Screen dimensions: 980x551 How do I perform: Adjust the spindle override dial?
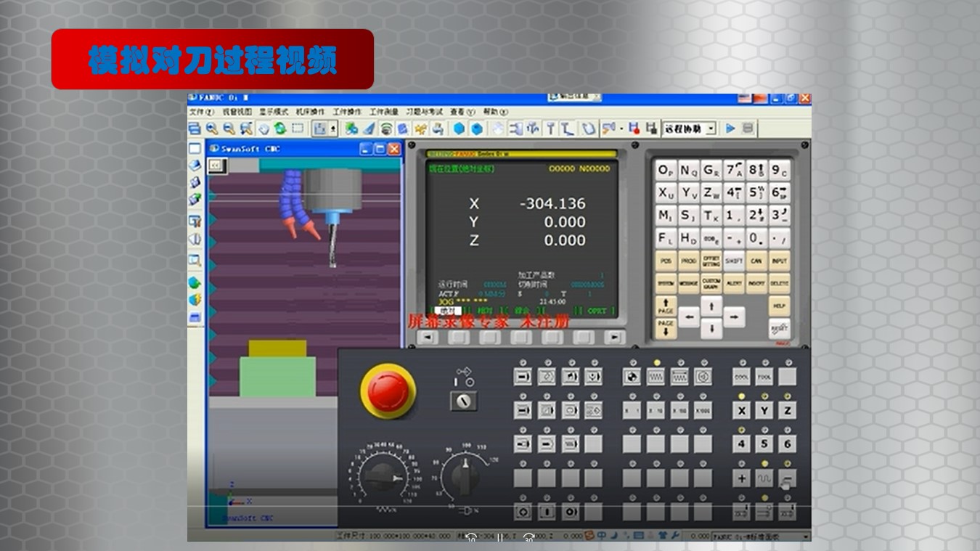(465, 478)
